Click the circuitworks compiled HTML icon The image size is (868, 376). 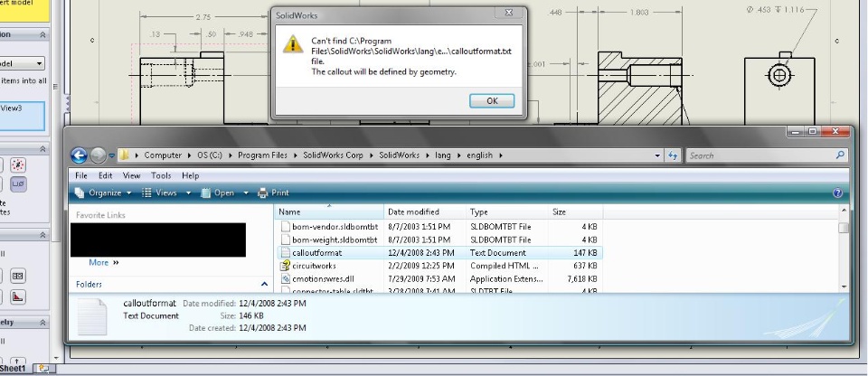pos(286,266)
